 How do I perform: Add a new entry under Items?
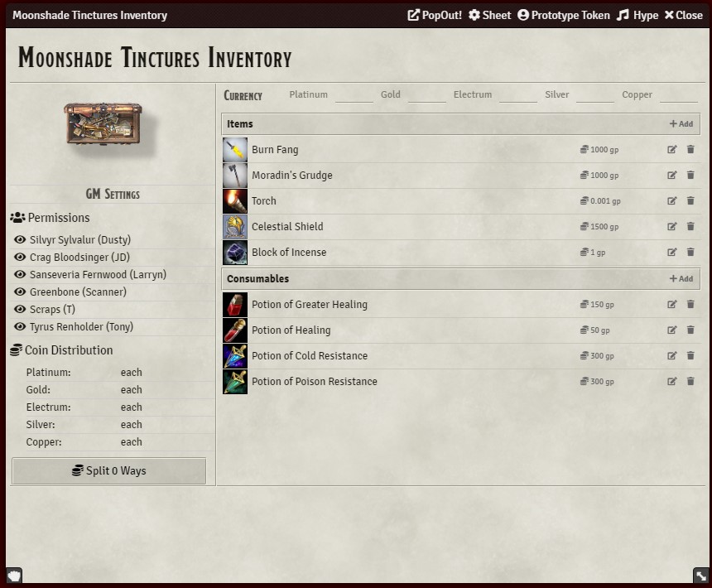(681, 123)
